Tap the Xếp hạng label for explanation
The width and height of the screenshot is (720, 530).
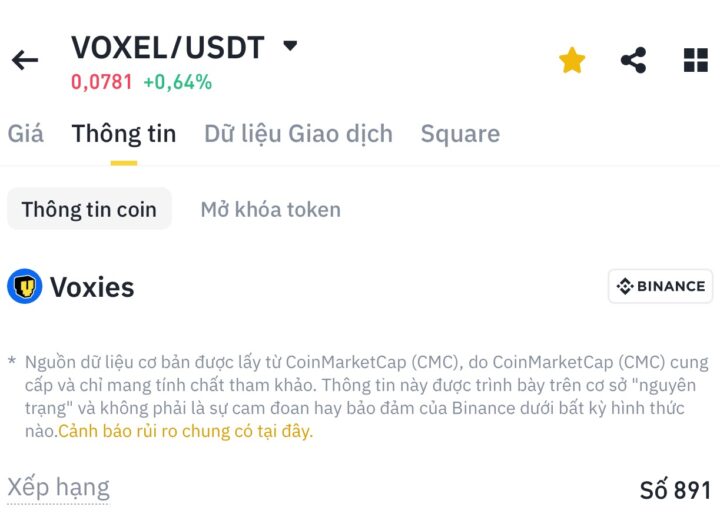[59, 487]
